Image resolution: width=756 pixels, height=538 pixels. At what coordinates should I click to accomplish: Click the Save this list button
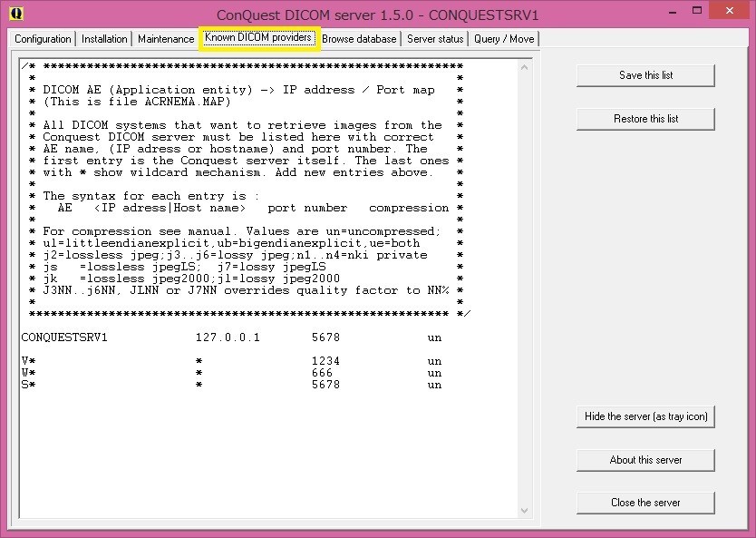click(x=645, y=75)
